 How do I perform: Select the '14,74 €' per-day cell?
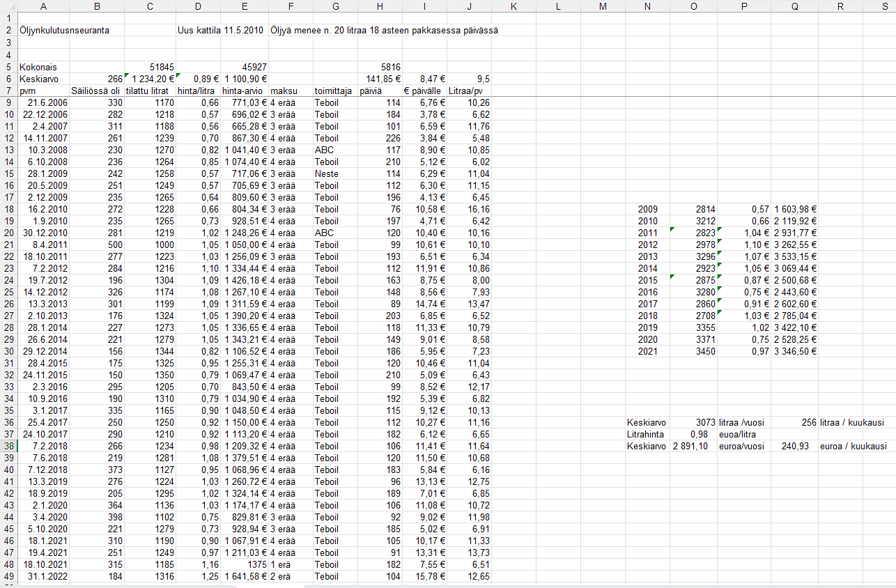click(425, 304)
